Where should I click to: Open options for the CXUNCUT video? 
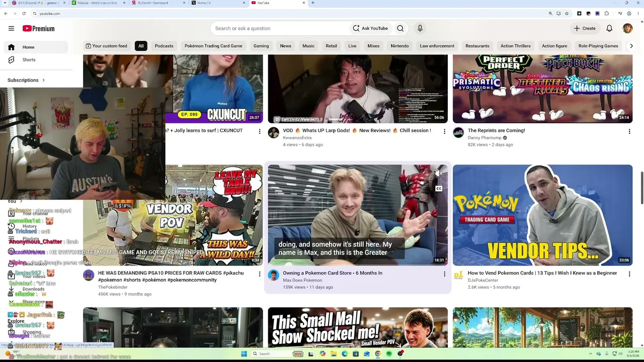tap(260, 132)
